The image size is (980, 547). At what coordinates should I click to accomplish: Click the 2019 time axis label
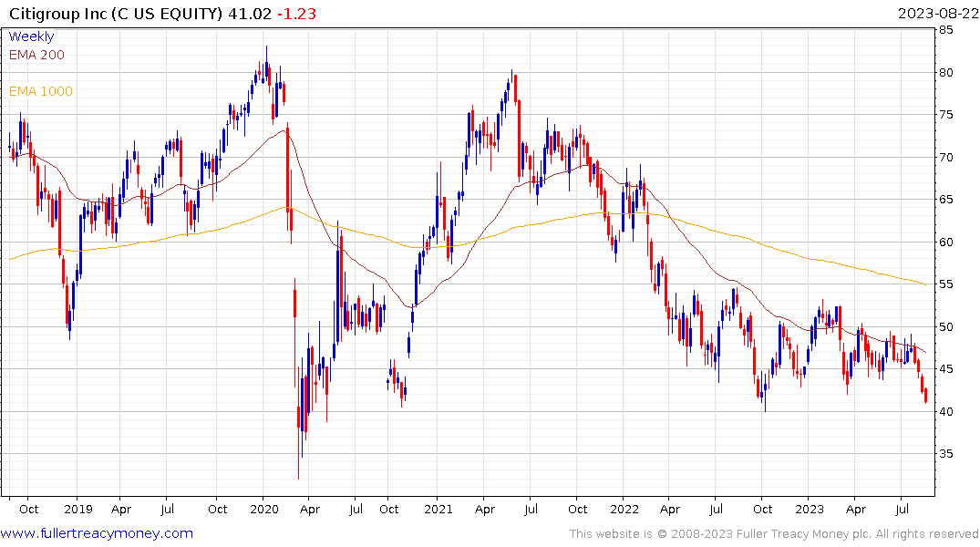click(78, 509)
